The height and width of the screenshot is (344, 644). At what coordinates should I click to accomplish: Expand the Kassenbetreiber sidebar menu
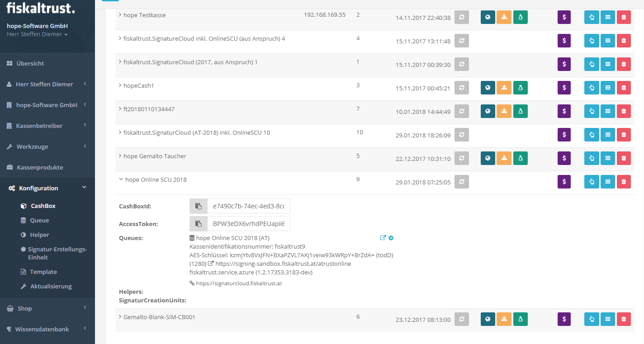pos(47,126)
